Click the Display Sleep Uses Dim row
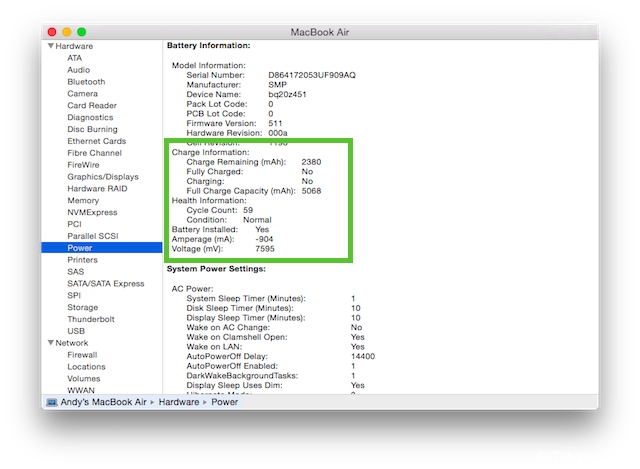 coord(276,385)
